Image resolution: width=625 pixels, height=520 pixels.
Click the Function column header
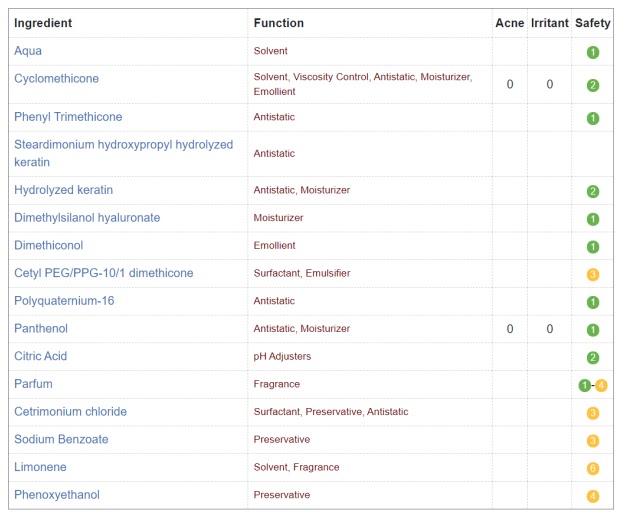pos(279,23)
